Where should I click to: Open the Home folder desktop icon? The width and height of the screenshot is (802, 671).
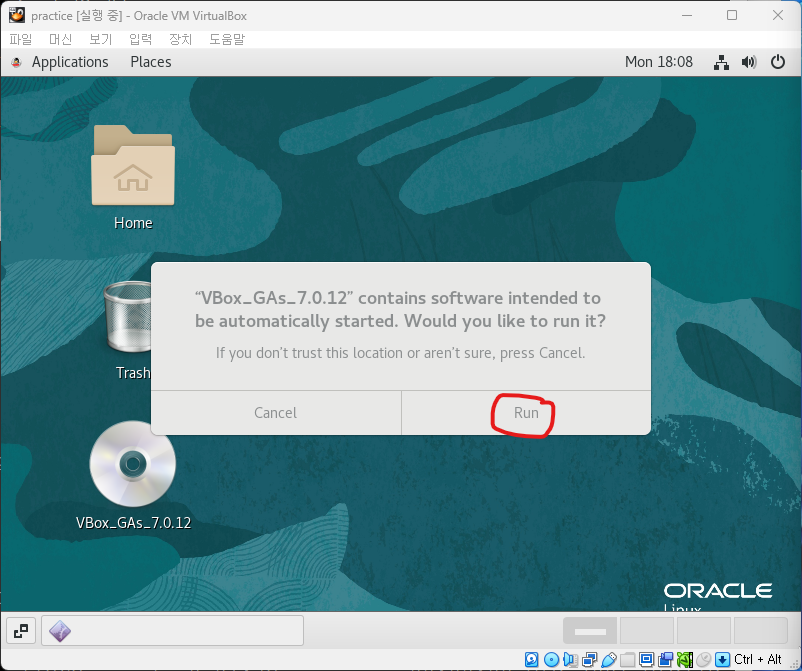pyautogui.click(x=133, y=165)
